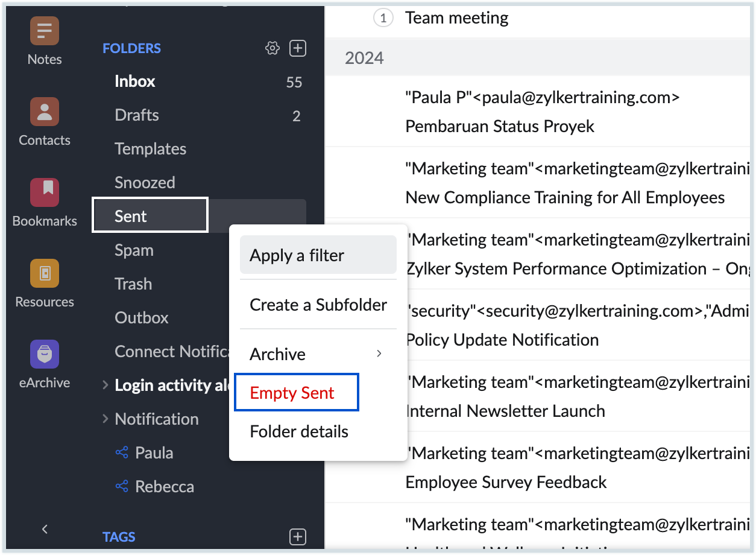Click the add new folder plus icon
Screen dimensions: 756x555
click(298, 48)
